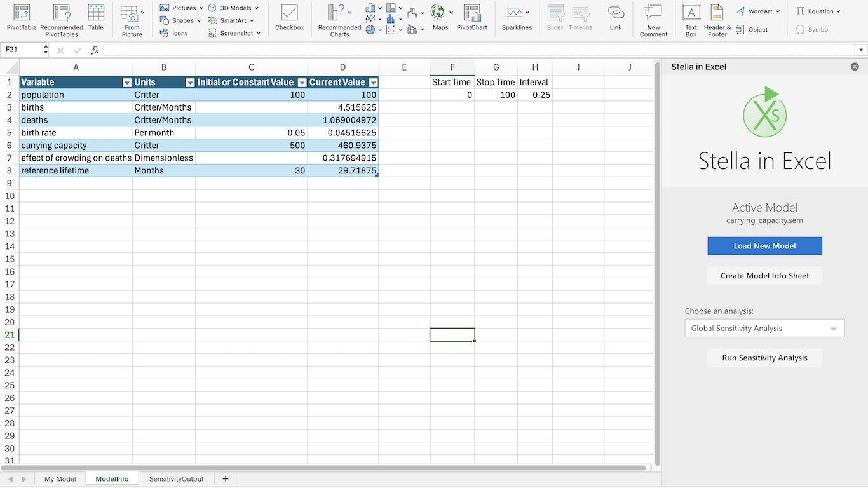The image size is (868, 488).
Task: Open Initial or Constant Value filter dropdown
Action: tap(302, 83)
